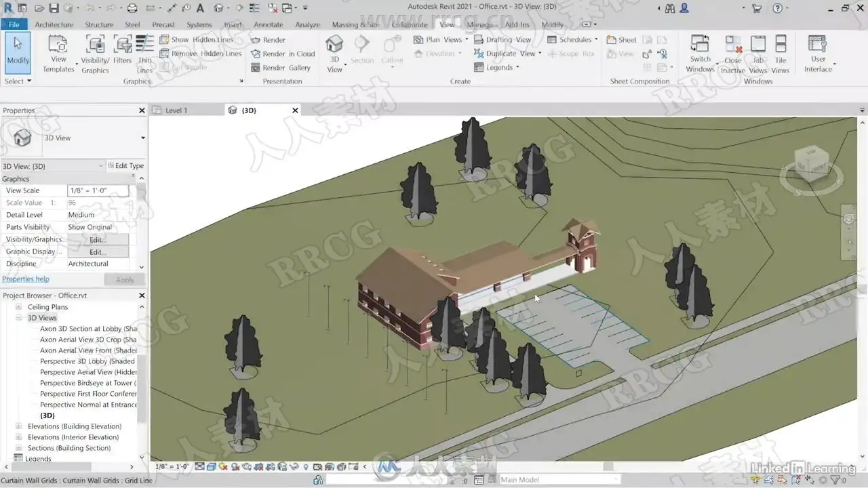Collapse the 3D Views tree node
The width and height of the screenshot is (868, 488).
click(x=20, y=318)
